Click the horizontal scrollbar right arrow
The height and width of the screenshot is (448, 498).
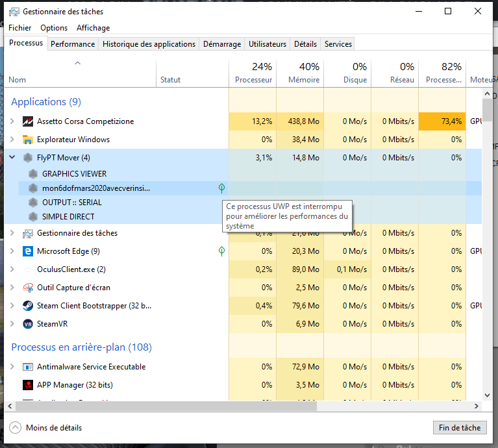[477, 406]
